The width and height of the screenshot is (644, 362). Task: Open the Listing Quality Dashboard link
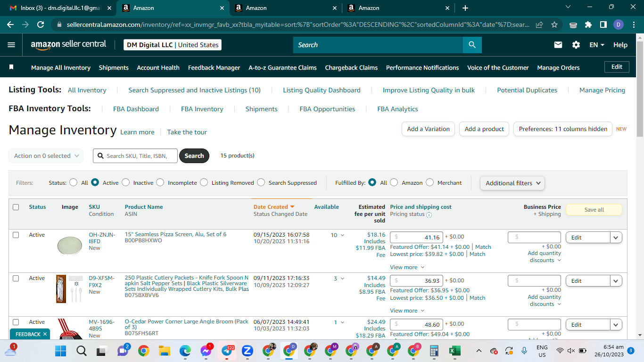coord(322,90)
